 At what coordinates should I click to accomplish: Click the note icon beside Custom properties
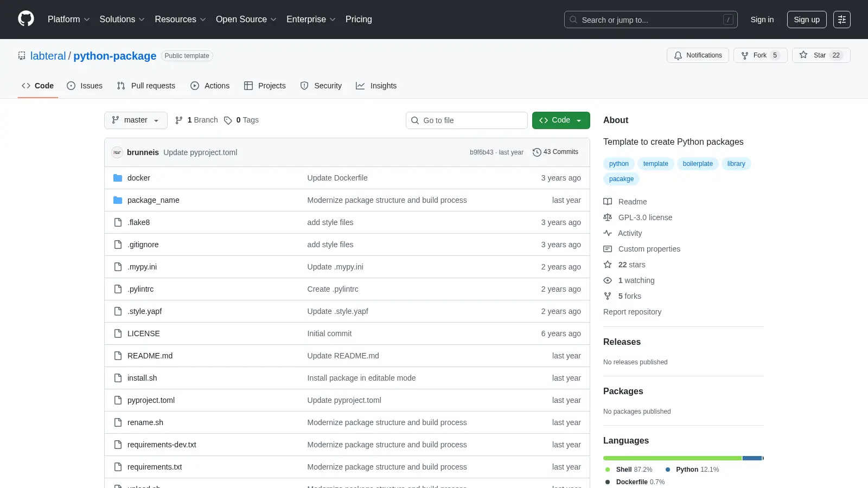(x=608, y=249)
